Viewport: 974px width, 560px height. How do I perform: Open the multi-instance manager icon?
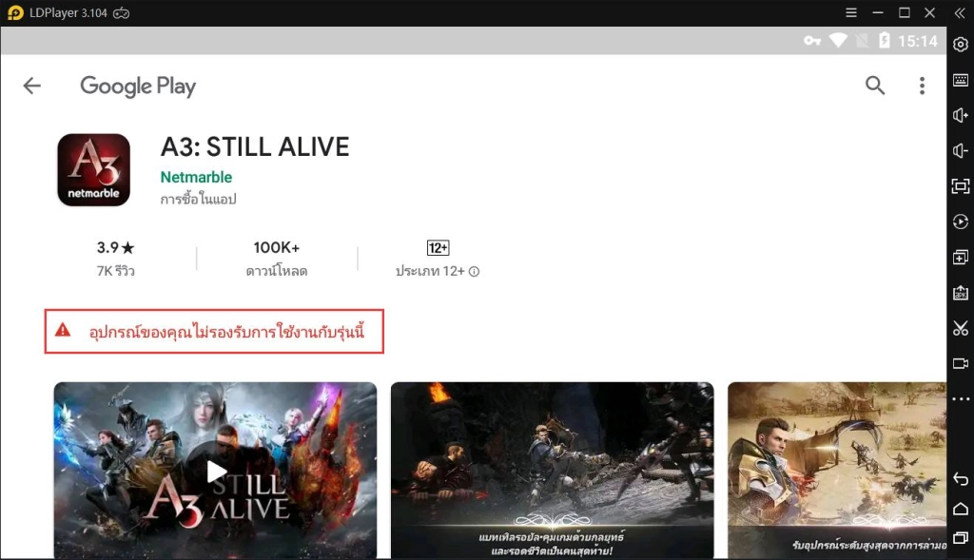click(x=961, y=257)
